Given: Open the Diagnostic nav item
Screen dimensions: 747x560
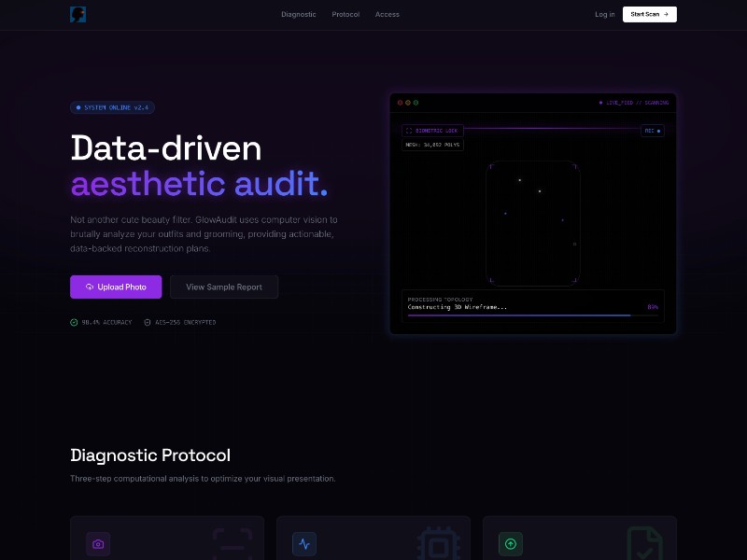Looking at the screenshot, I should (299, 14).
